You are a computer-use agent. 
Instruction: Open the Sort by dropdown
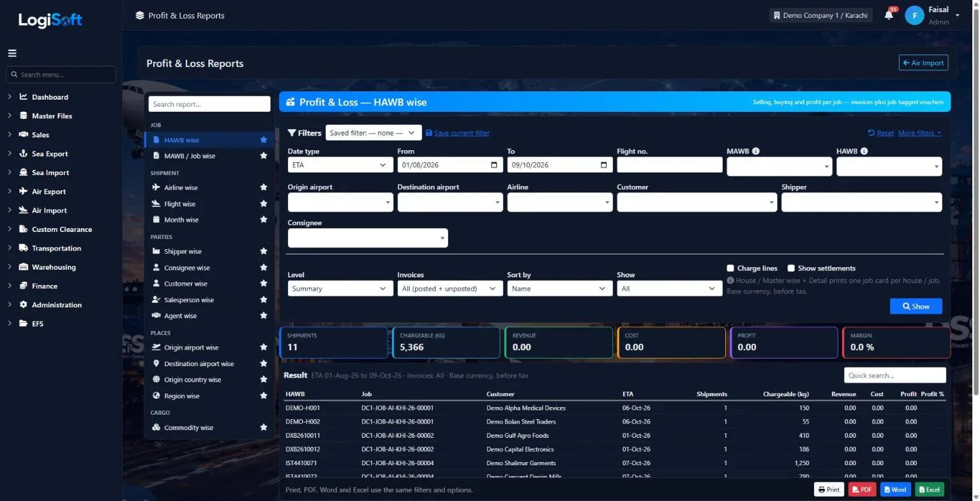[560, 289]
